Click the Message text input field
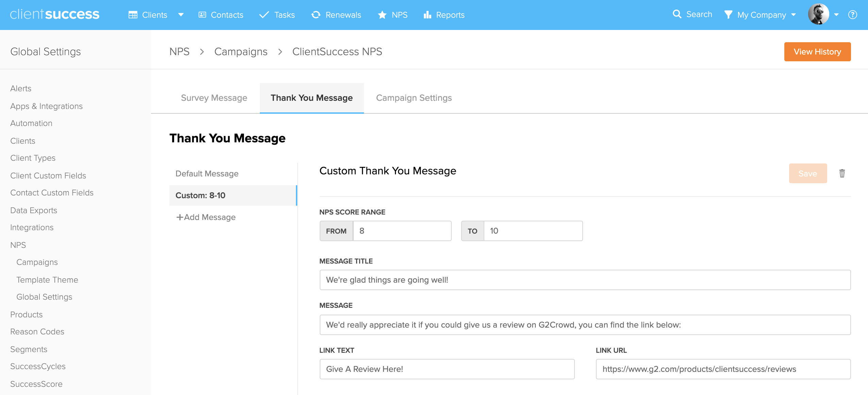This screenshot has height=395, width=868. pyautogui.click(x=585, y=325)
